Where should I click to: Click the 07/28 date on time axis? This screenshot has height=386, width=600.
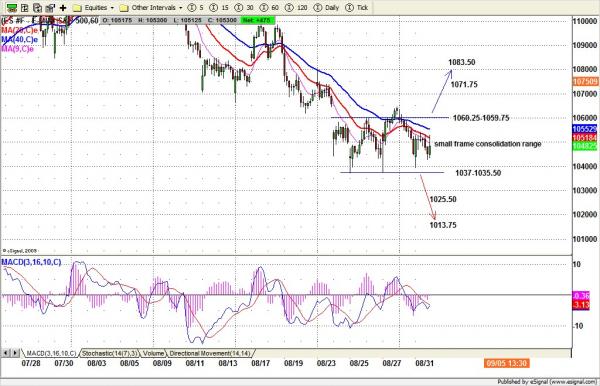point(31,363)
